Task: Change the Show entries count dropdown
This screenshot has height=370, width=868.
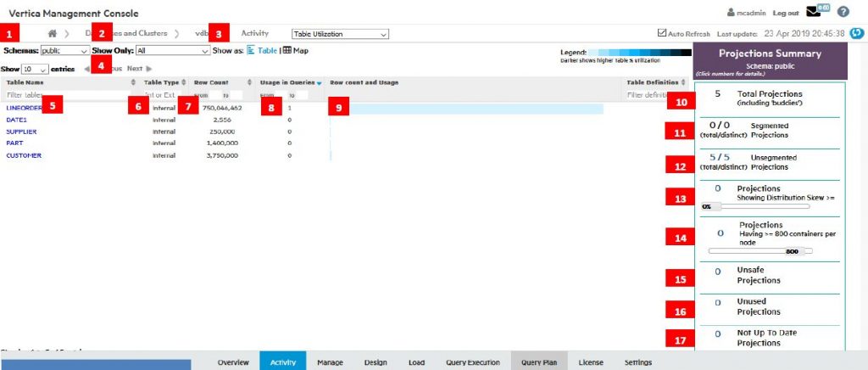Action: click(x=36, y=69)
